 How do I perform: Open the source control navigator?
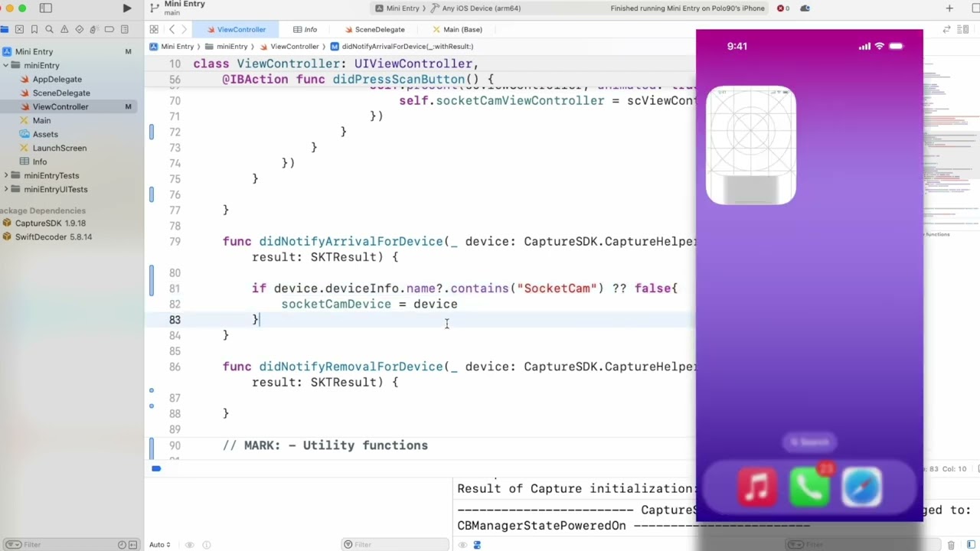click(19, 30)
